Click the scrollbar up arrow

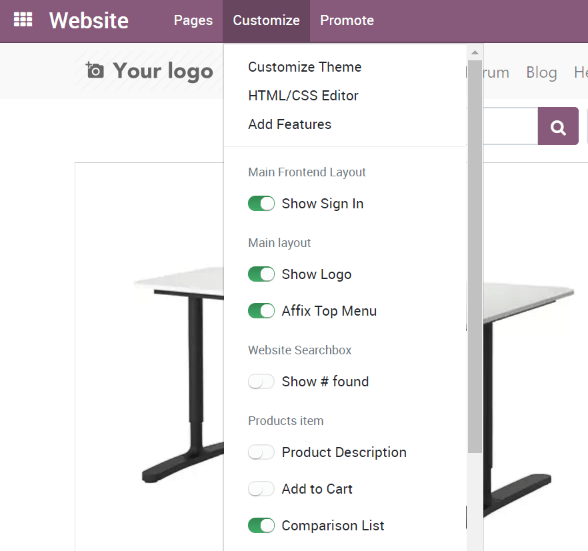pos(475,53)
